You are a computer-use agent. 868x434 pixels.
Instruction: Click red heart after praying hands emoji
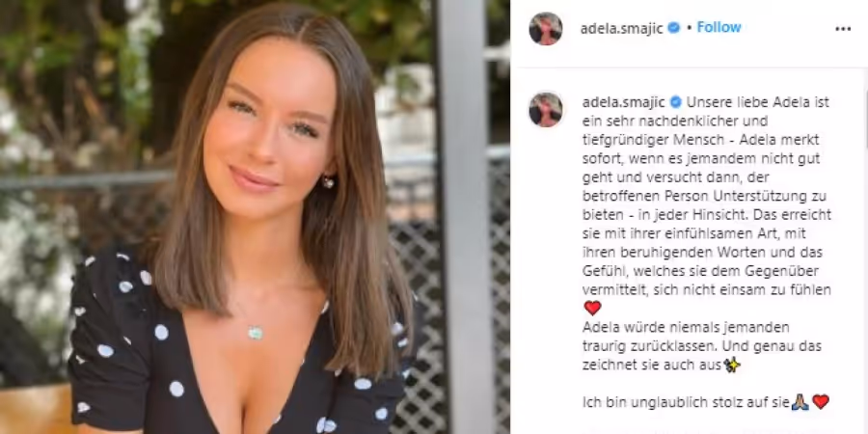point(821,402)
